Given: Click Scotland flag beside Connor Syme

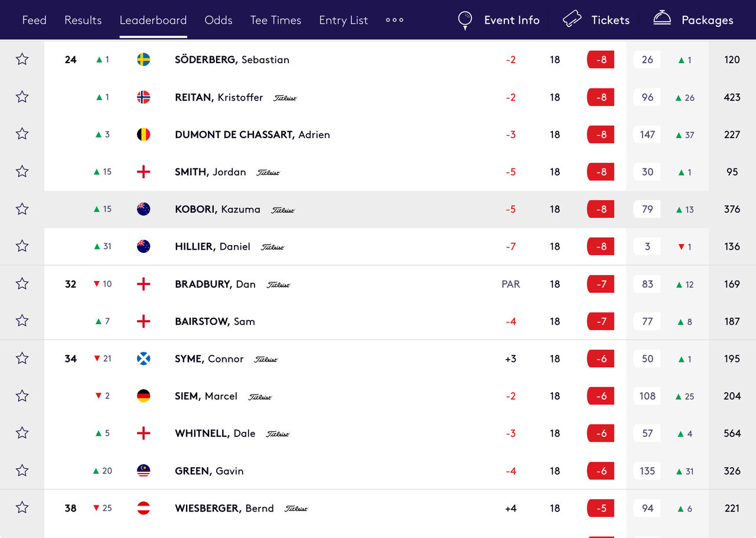Looking at the screenshot, I should tap(144, 358).
